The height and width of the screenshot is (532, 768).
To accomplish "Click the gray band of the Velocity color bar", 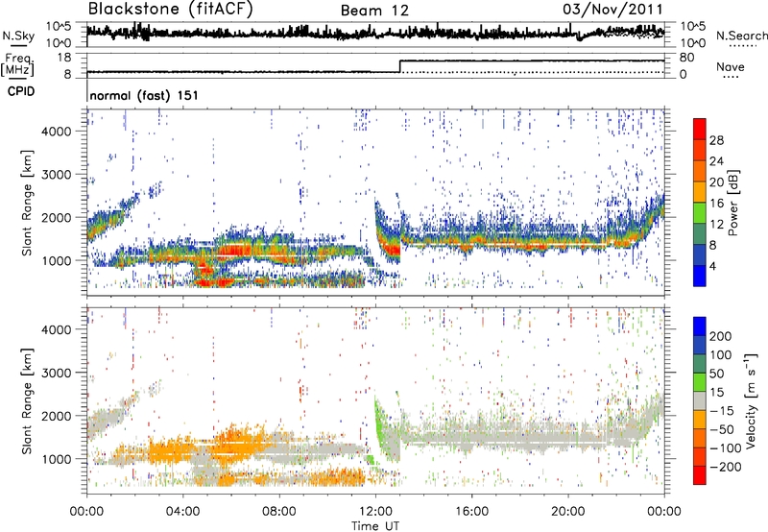I will coord(700,401).
